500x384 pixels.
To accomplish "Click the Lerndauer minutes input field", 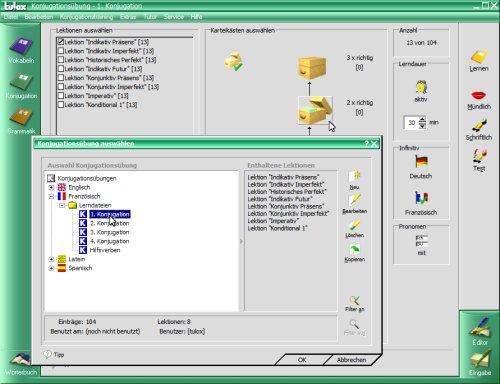I will tap(411, 123).
